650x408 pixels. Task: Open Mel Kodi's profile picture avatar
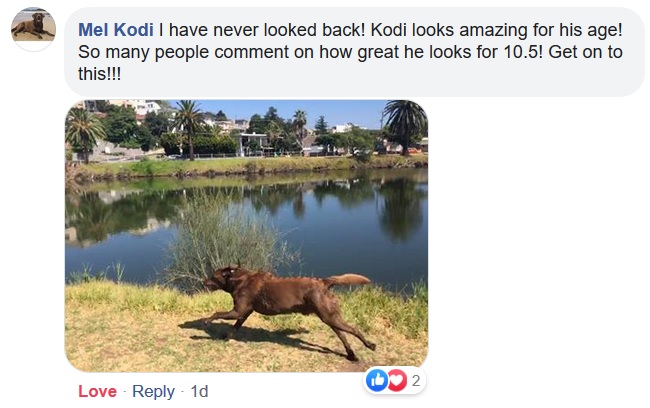click(x=33, y=27)
